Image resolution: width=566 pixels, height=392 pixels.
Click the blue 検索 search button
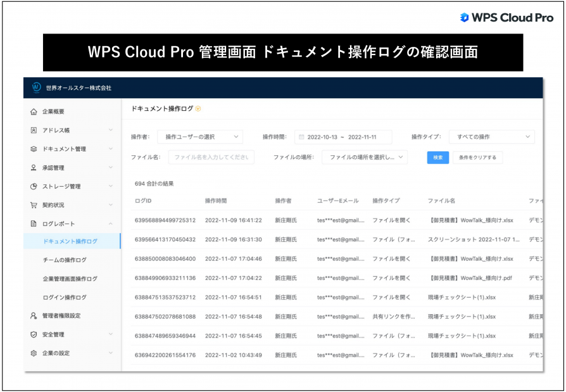[437, 157]
